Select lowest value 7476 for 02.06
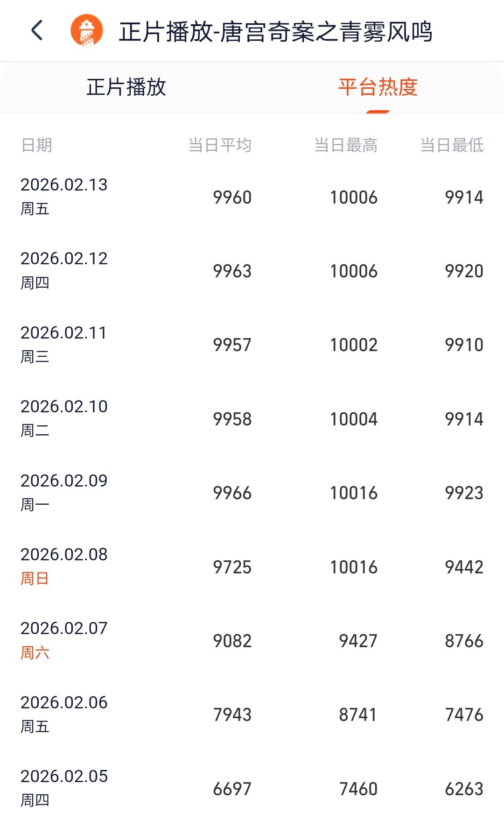 coord(464,715)
